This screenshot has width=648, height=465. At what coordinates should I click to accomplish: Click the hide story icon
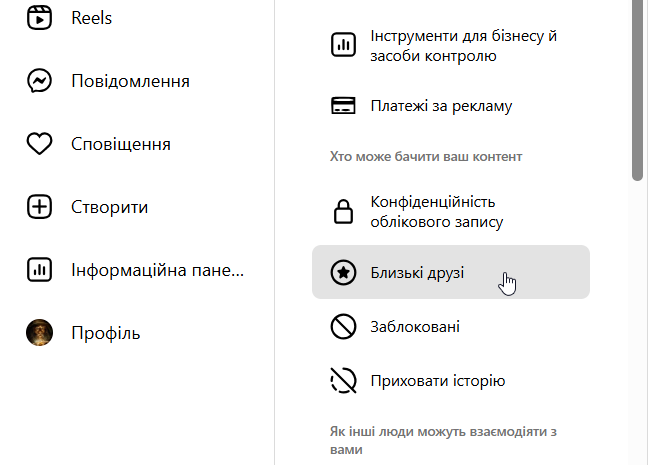click(343, 381)
